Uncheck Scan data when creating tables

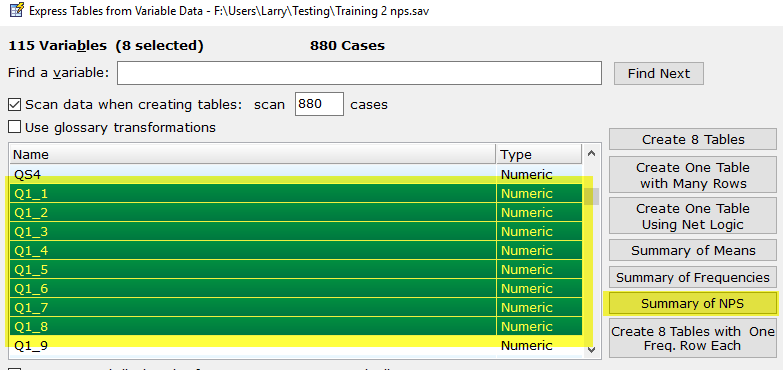click(14, 105)
